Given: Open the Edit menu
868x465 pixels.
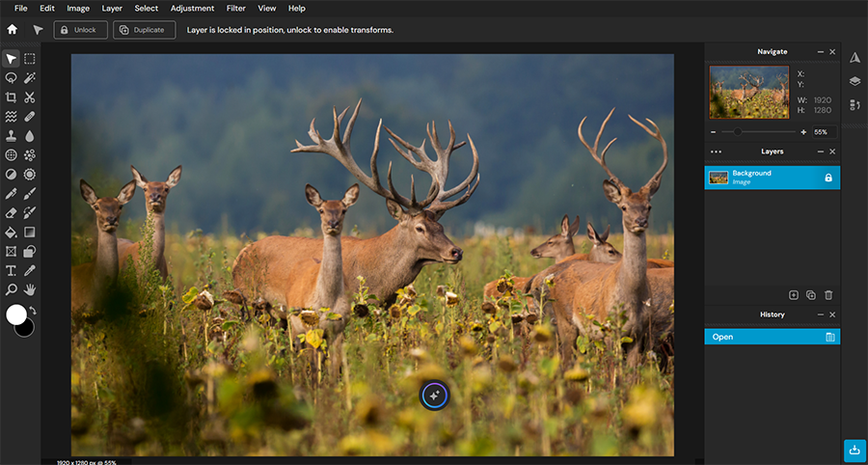Looking at the screenshot, I should tap(47, 9).
